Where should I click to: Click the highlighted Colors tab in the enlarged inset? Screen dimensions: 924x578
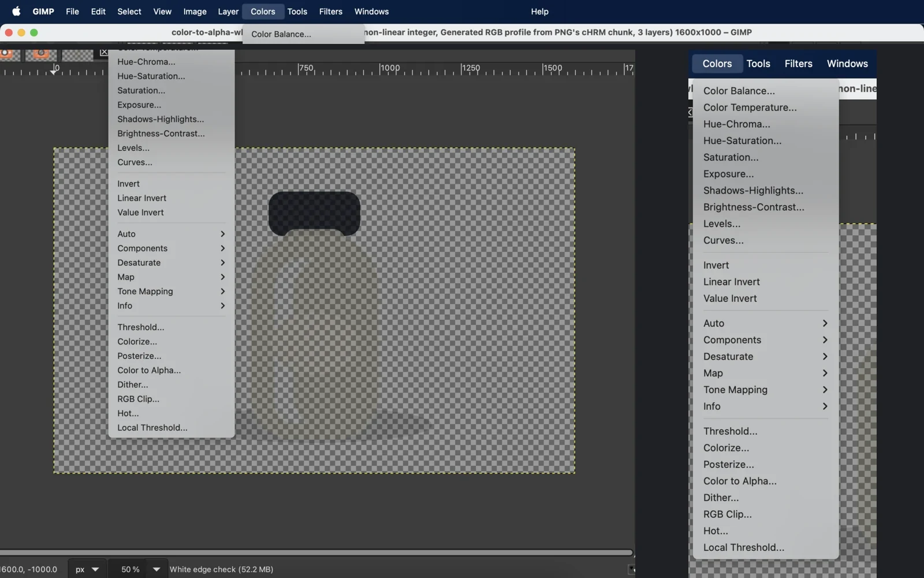point(717,64)
